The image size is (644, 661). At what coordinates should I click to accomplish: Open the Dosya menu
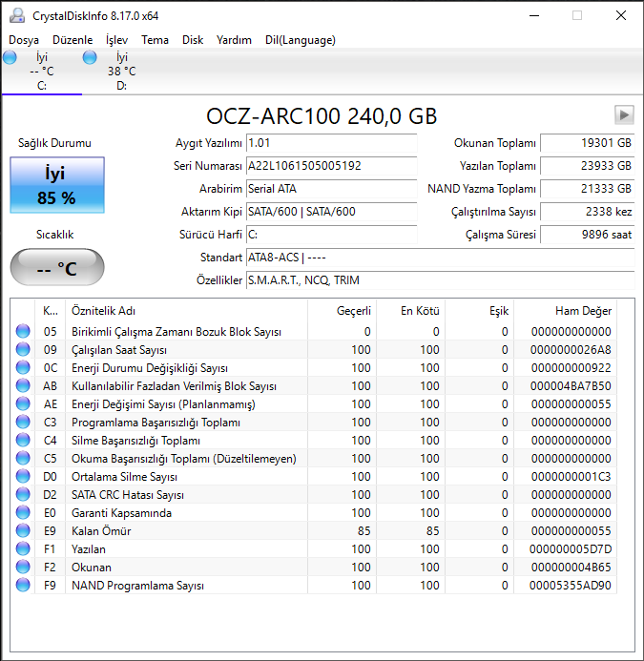(24, 40)
